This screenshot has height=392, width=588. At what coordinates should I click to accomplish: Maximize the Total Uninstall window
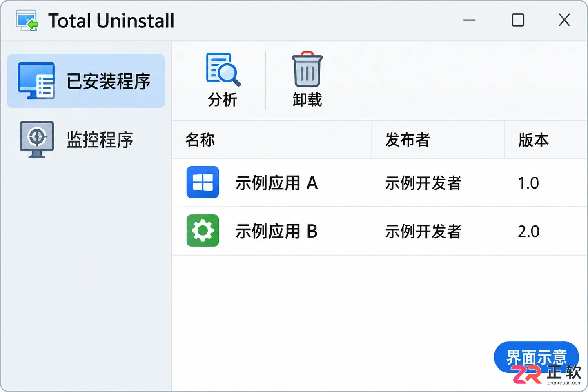click(518, 20)
